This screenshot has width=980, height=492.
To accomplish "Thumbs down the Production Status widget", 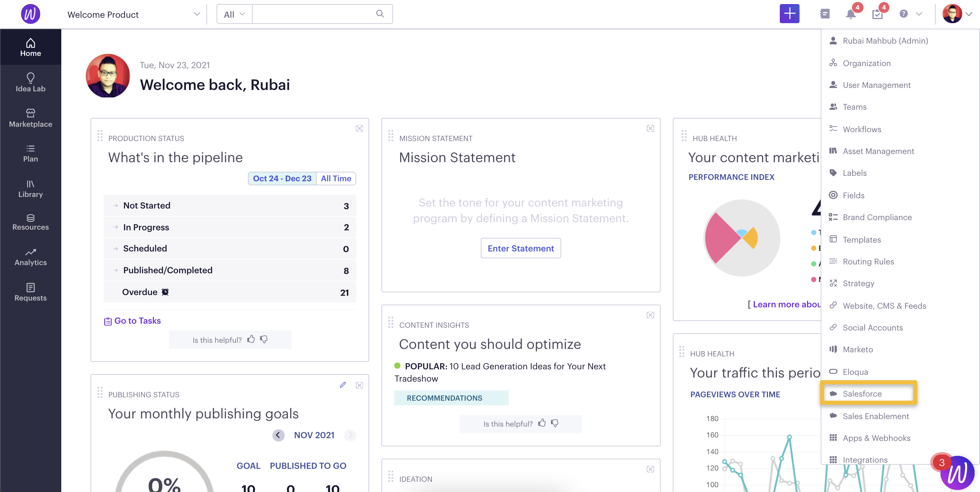I will pyautogui.click(x=264, y=339).
